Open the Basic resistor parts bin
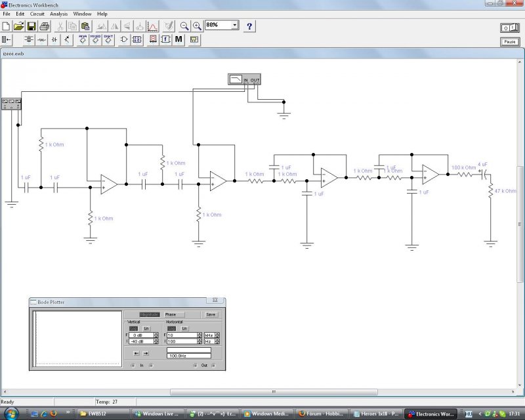This screenshot has width=525, height=420. point(41,39)
